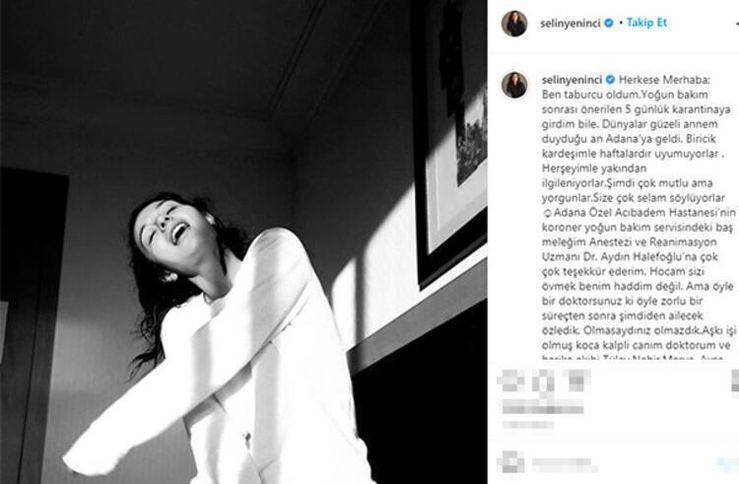Like the post with the heart icon
739x484 pixels.
[511, 381]
